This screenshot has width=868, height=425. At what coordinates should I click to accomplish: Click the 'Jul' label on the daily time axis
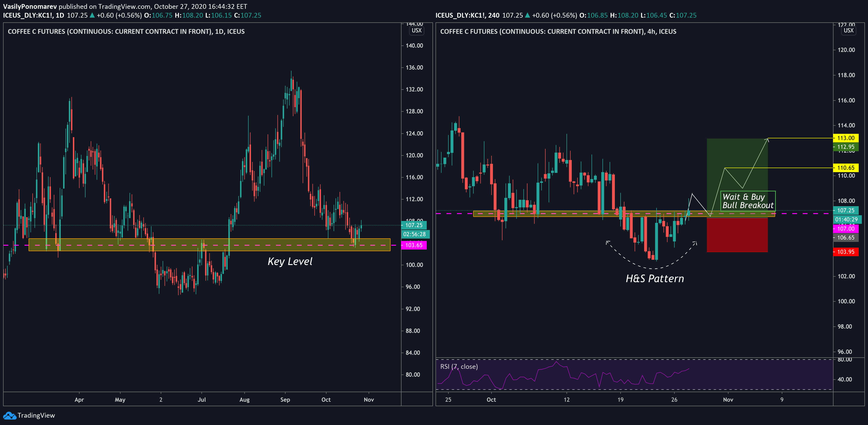[201, 400]
